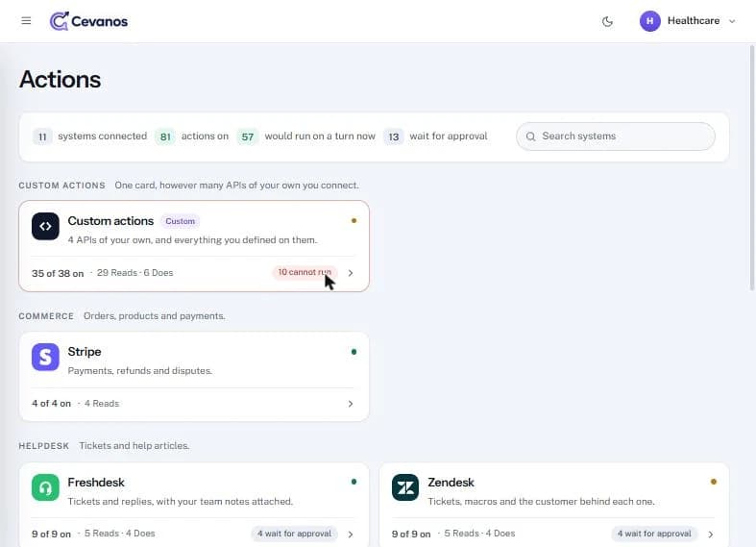756x547 pixels.
Task: Click the search magnifier icon
Action: point(530,137)
